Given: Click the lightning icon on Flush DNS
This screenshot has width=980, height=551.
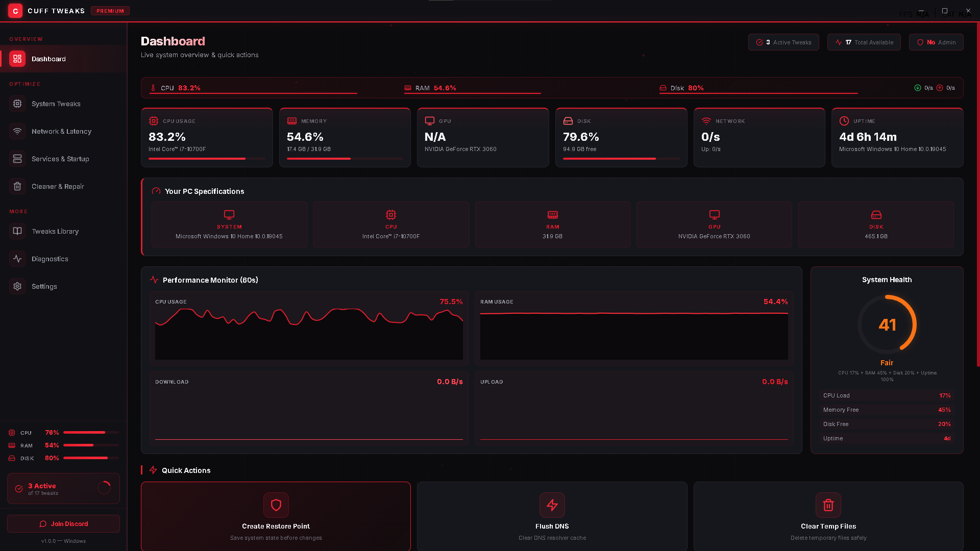Looking at the screenshot, I should (x=552, y=505).
